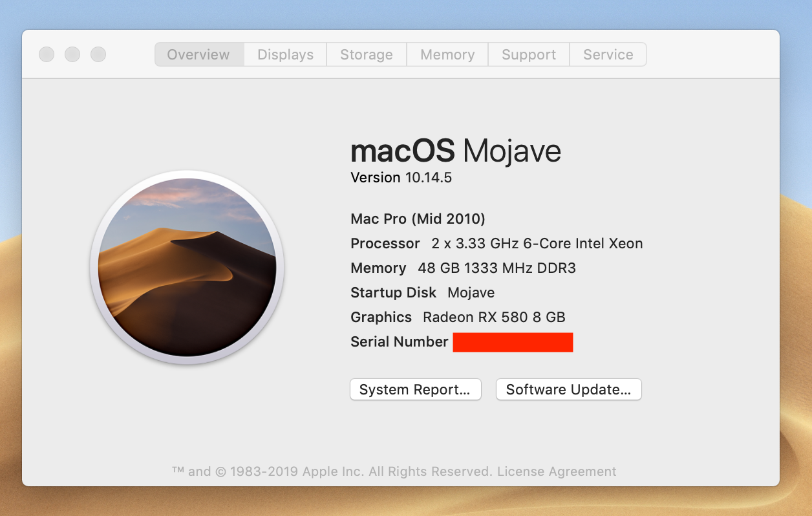
Task: Click the disabled zoom window button
Action: tap(98, 54)
